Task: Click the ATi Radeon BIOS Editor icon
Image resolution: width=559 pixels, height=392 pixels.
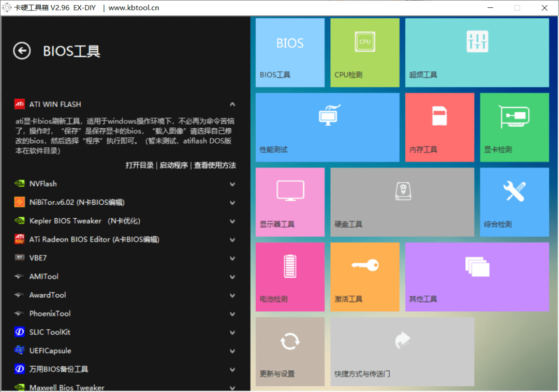Action: click(19, 239)
